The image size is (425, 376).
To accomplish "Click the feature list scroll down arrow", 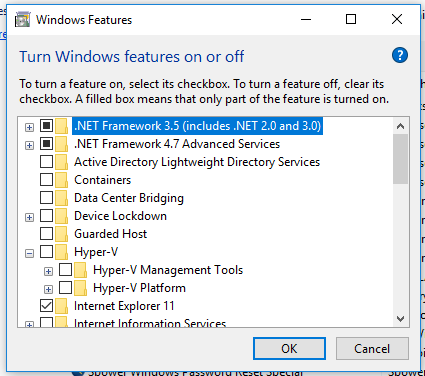I will coord(400,319).
